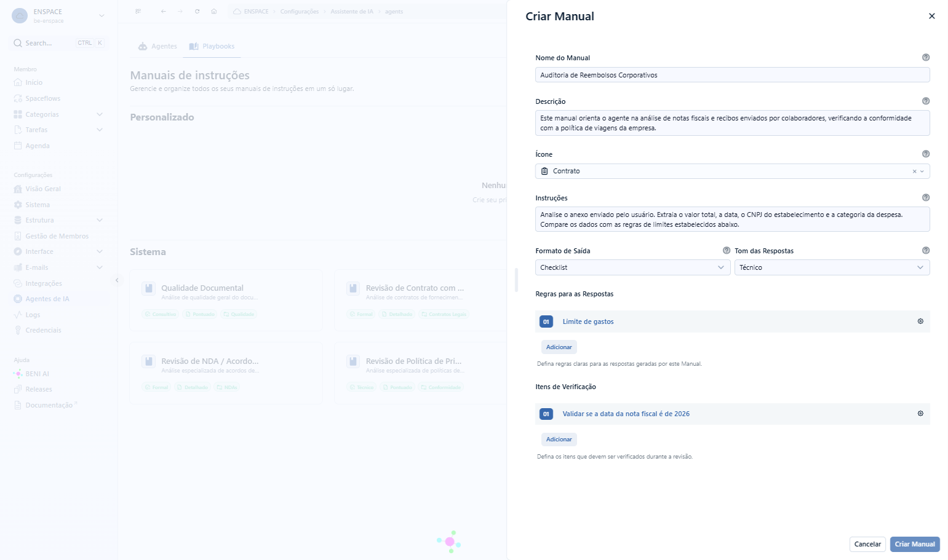This screenshot has height=560, width=948.
Task: Click the Nome do Manual input field
Action: tap(732, 75)
